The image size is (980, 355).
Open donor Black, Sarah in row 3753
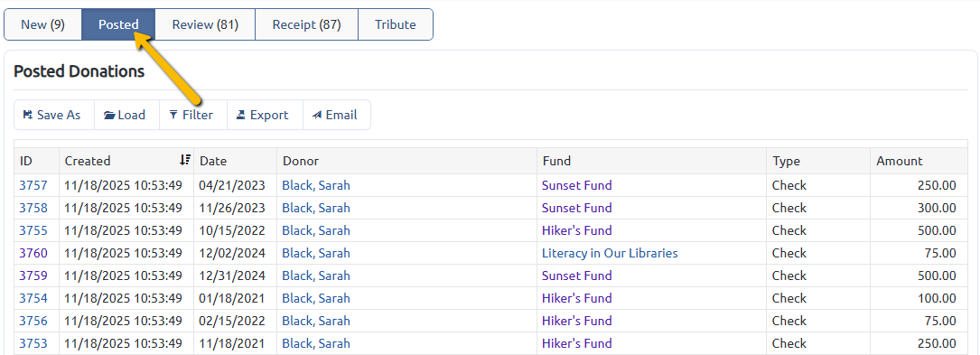pos(316,343)
